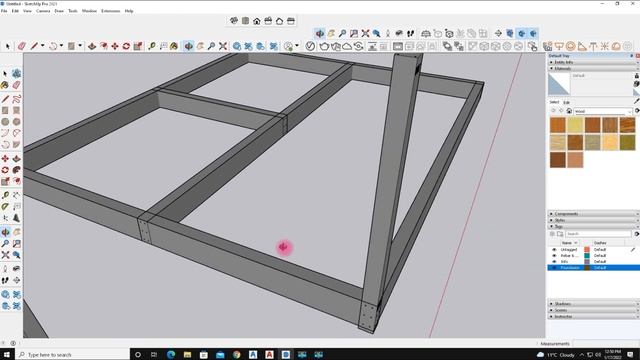Image resolution: width=640 pixels, height=360 pixels.
Task: Select the Follow Me tool in left toolbar
Action: pos(16,170)
